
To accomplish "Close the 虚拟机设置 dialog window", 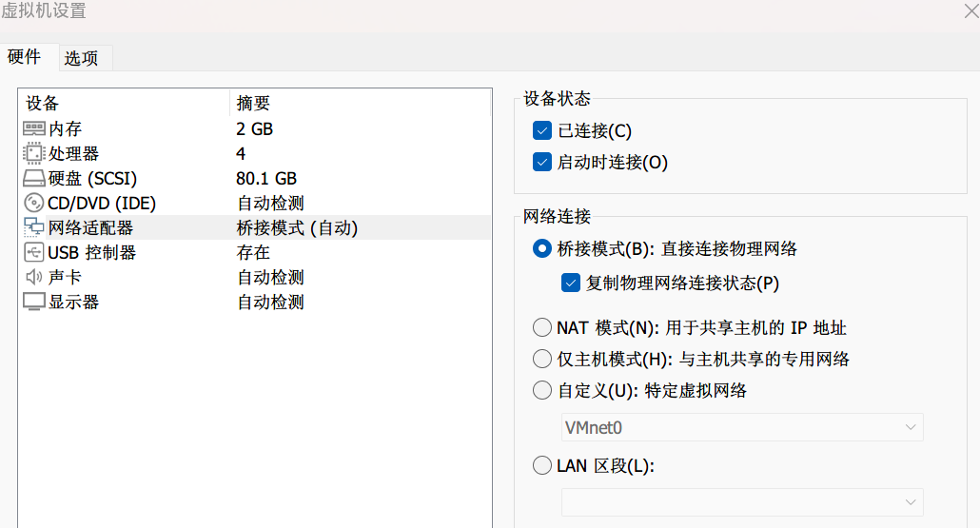I will [x=971, y=10].
